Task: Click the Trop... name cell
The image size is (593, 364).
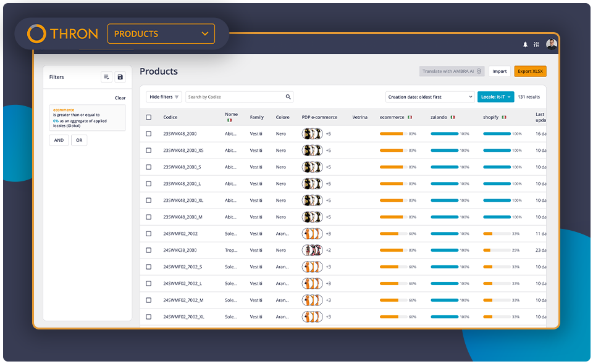Action: point(230,250)
